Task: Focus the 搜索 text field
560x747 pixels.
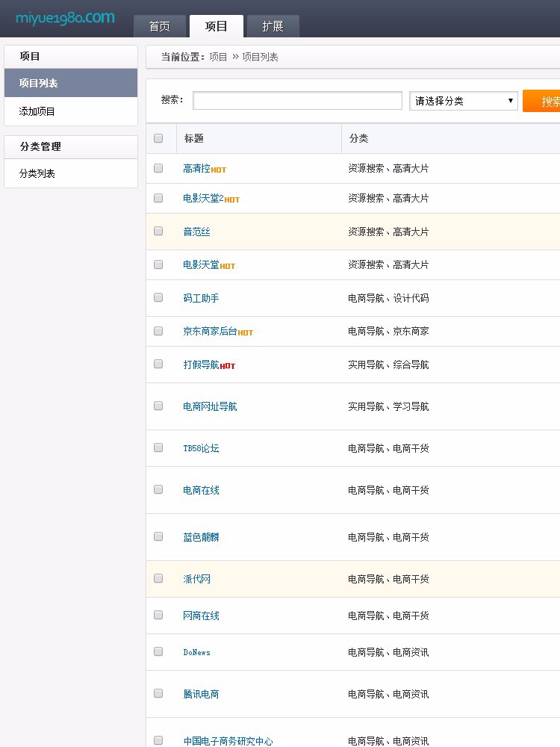Action: 298,101
